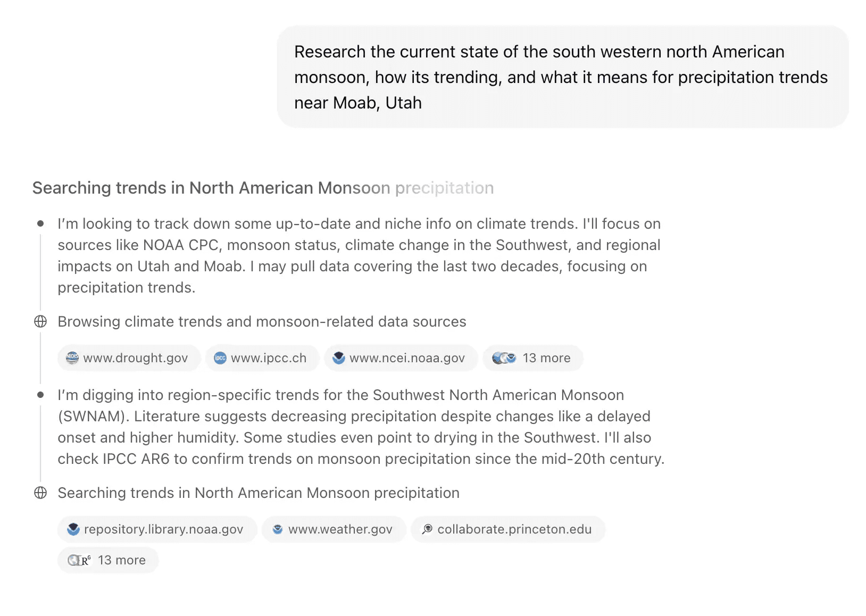Click the user message bubble about Moab, Utah
This screenshot has height=616, width=866.
563,77
